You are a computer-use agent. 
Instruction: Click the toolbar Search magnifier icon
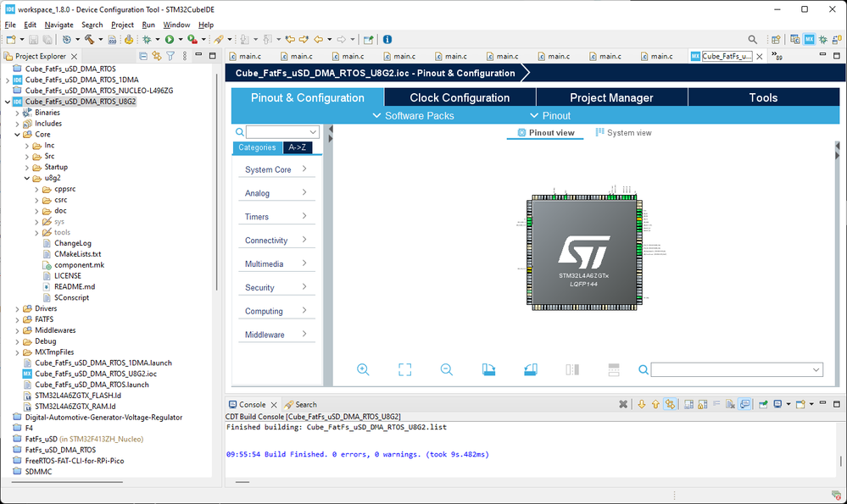753,40
